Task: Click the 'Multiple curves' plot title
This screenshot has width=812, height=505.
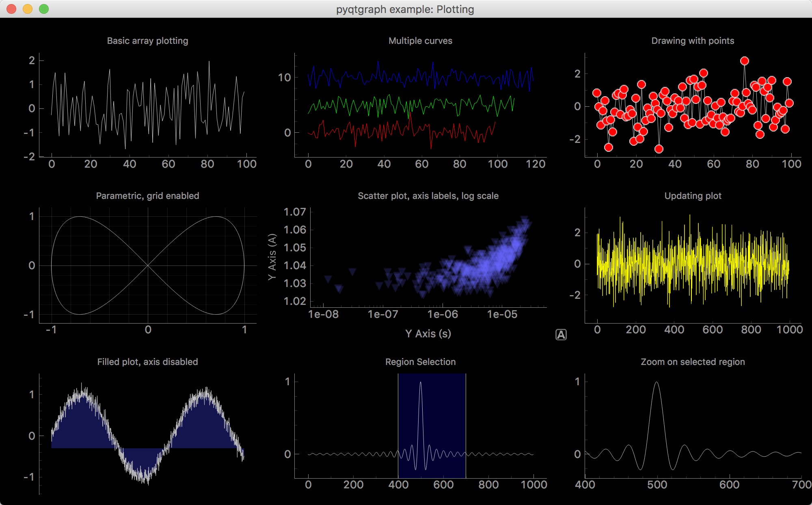Action: 420,41
